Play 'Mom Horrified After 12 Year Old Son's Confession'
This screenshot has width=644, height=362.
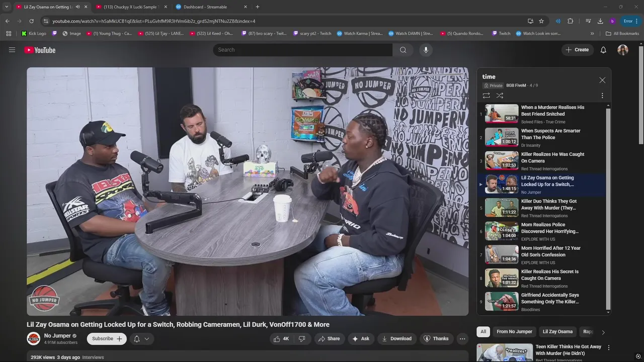pyautogui.click(x=542, y=255)
